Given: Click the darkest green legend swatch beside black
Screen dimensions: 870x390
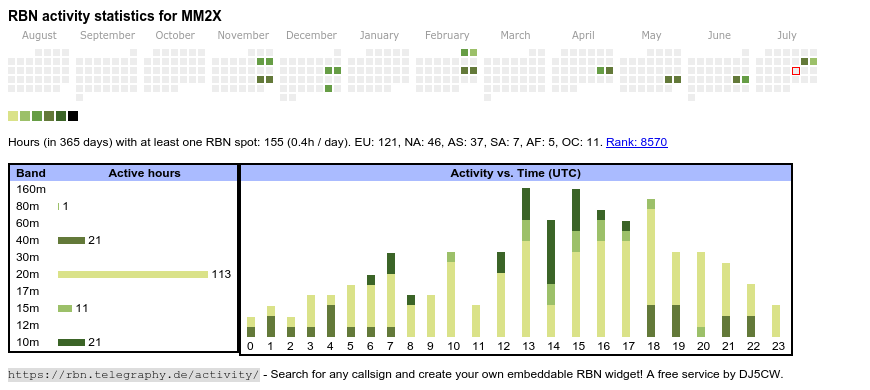Looking at the screenshot, I should coord(61,116).
